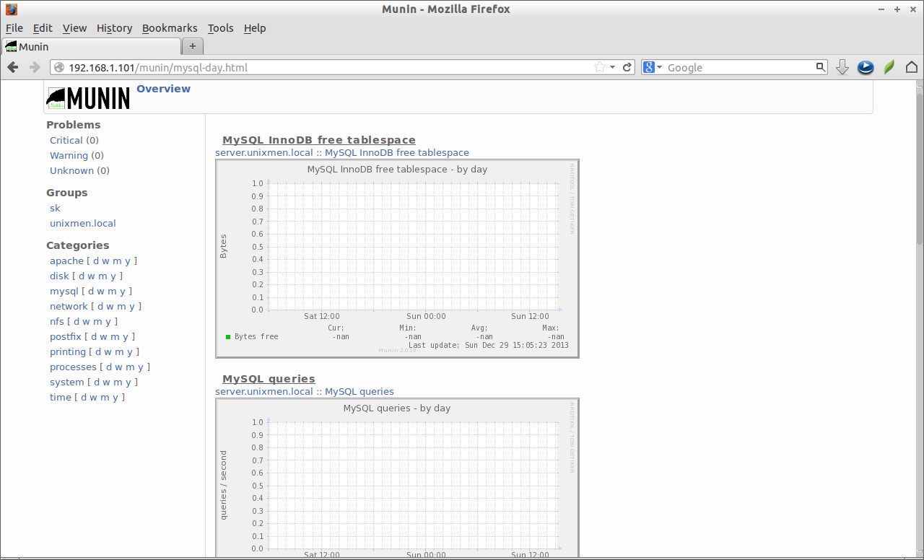Select the Munin browser tab

(91, 46)
